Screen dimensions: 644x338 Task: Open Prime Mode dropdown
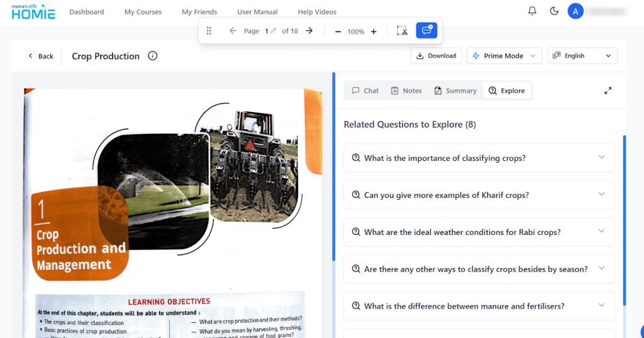pos(504,56)
